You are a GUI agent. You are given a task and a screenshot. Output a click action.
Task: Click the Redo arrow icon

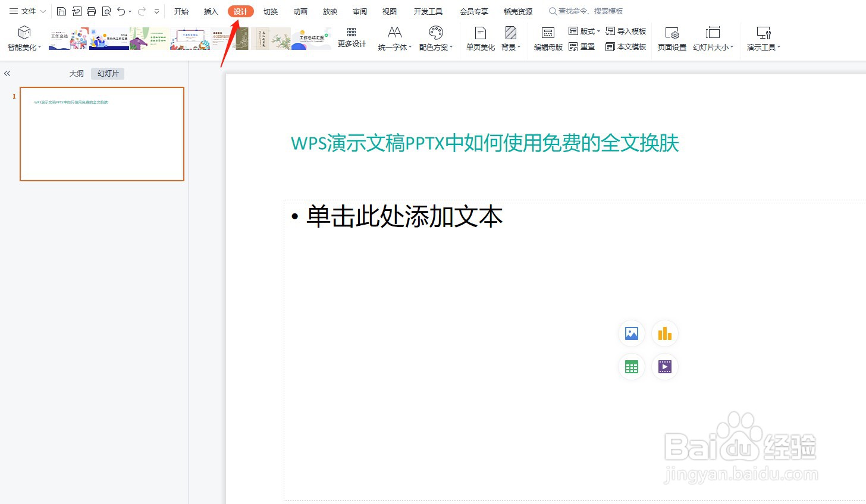coord(142,11)
